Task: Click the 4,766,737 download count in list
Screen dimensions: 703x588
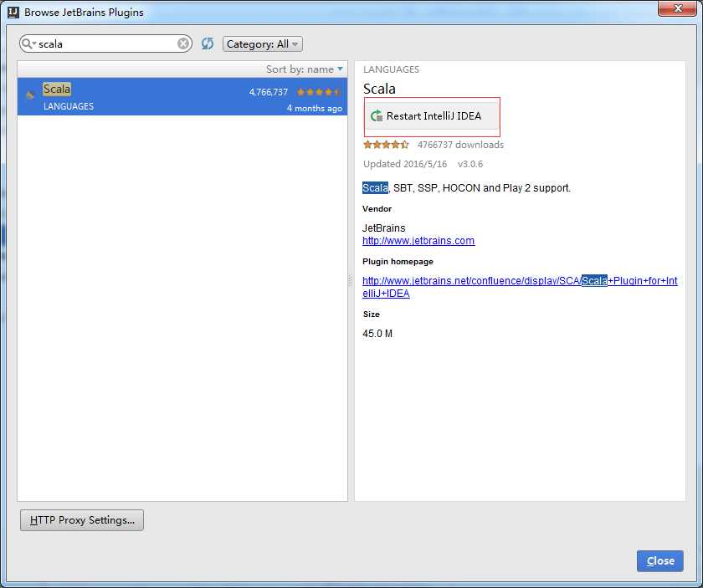Action: coord(268,92)
